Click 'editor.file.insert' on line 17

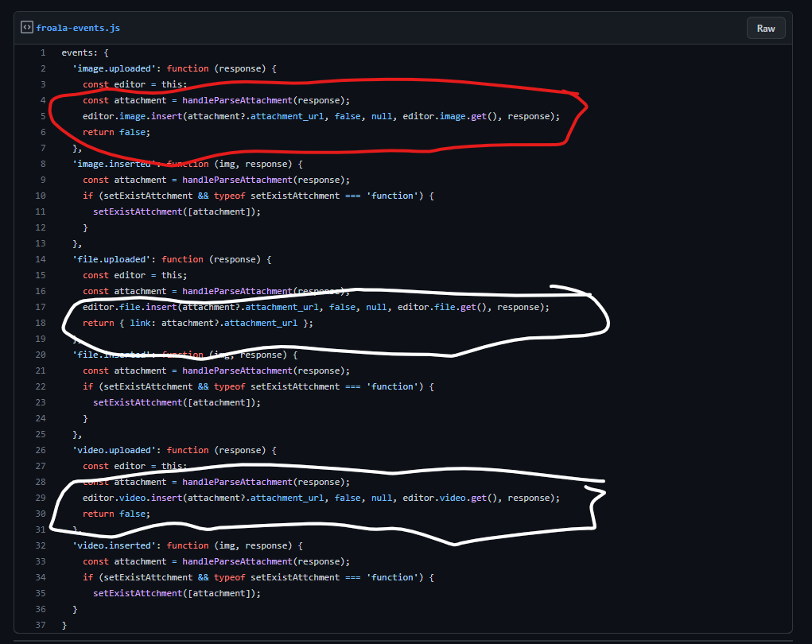130,307
